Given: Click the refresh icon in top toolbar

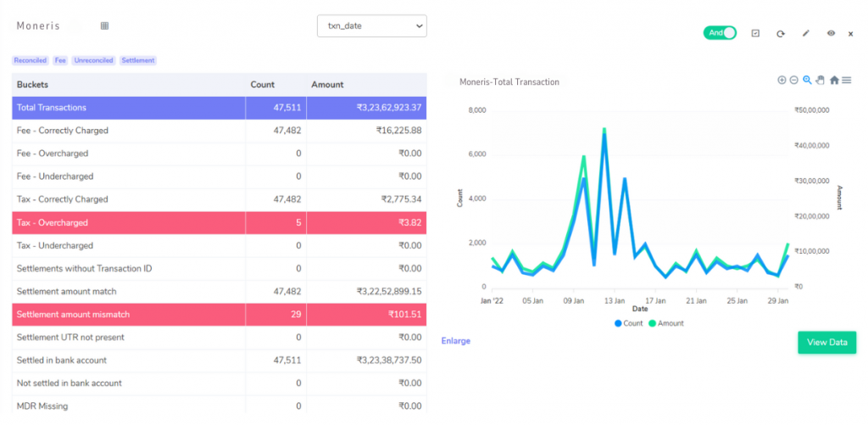Looking at the screenshot, I should point(780,33).
